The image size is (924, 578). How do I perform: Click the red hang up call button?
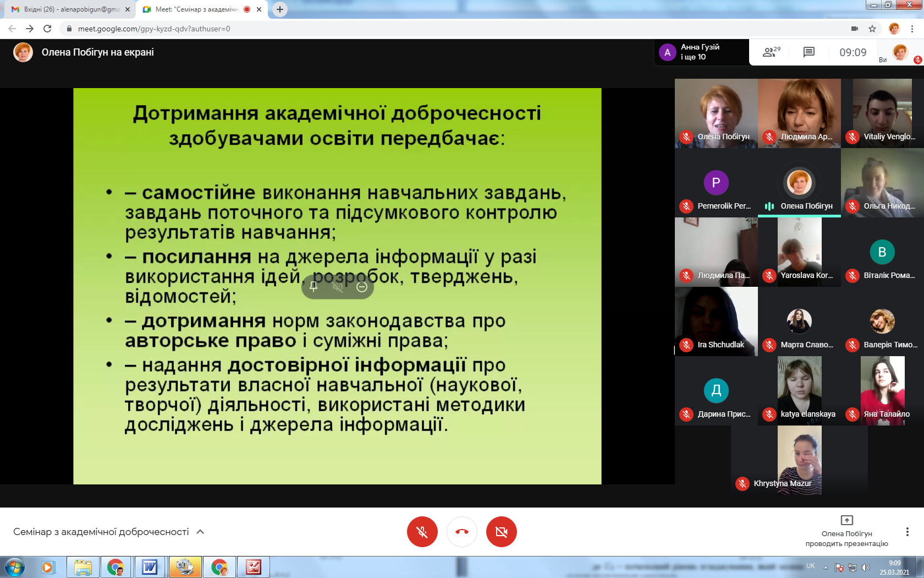click(462, 532)
